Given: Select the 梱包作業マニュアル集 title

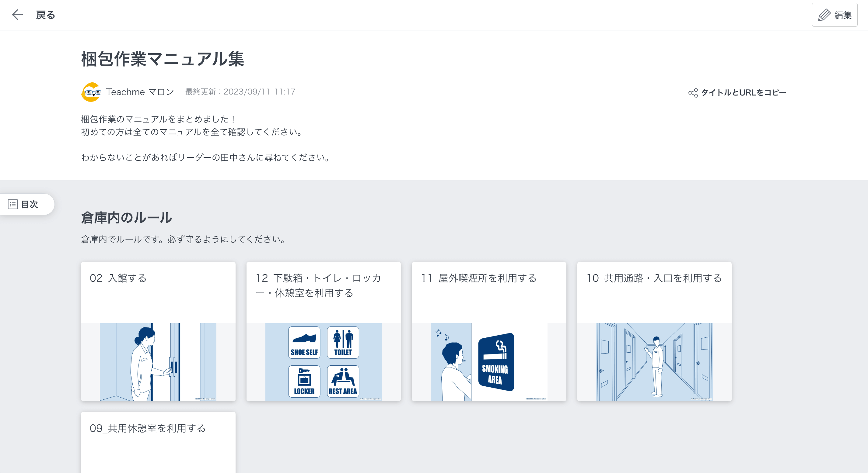Looking at the screenshot, I should (163, 59).
